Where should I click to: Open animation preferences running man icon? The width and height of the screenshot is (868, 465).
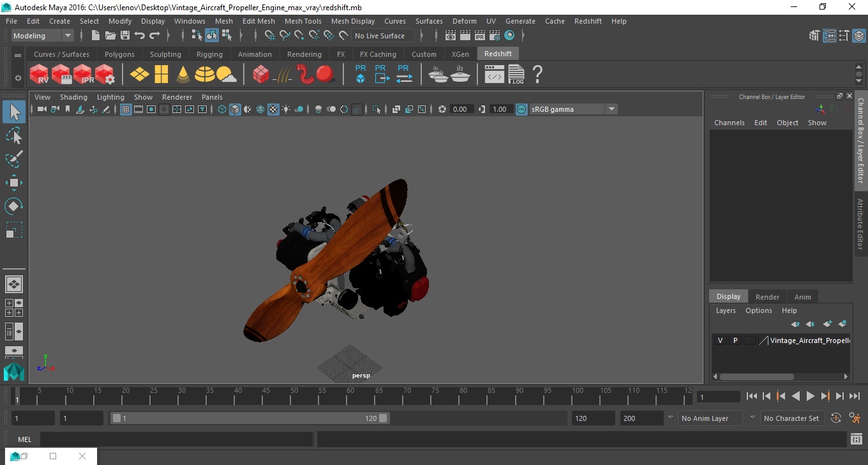point(855,418)
